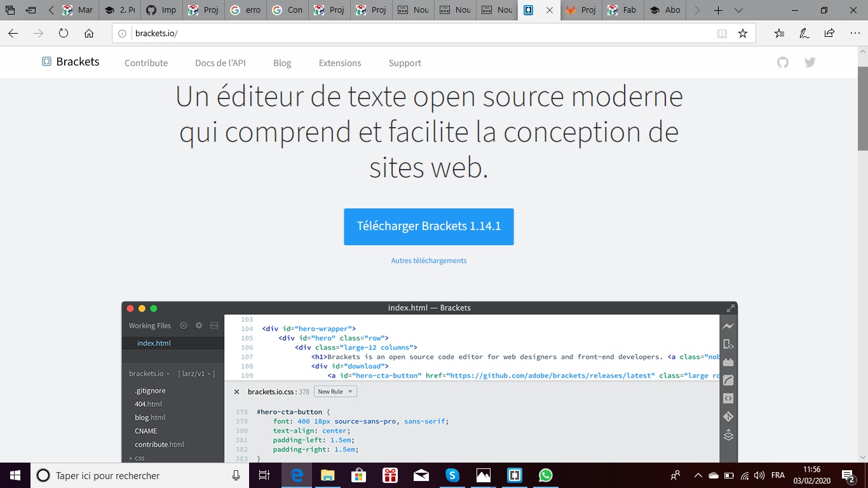Click the Brackets editor screenshot image
Image resolution: width=868 pixels, height=488 pixels.
[430, 381]
